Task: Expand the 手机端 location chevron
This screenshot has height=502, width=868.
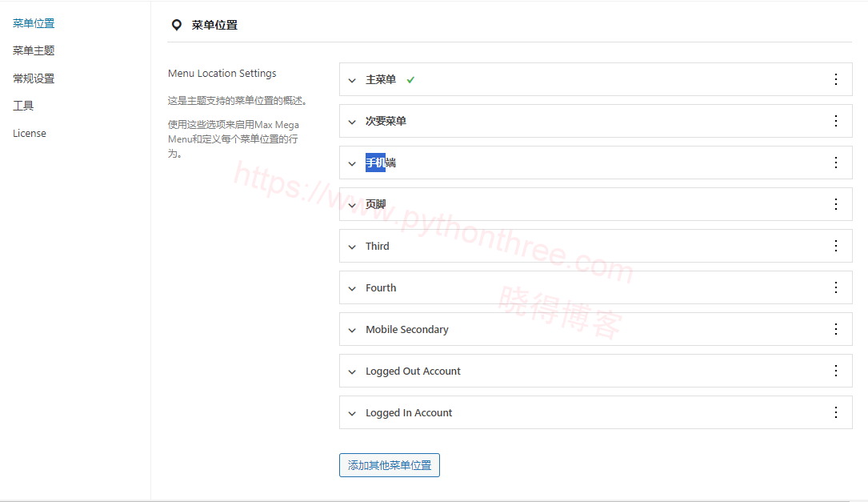Action: point(352,163)
